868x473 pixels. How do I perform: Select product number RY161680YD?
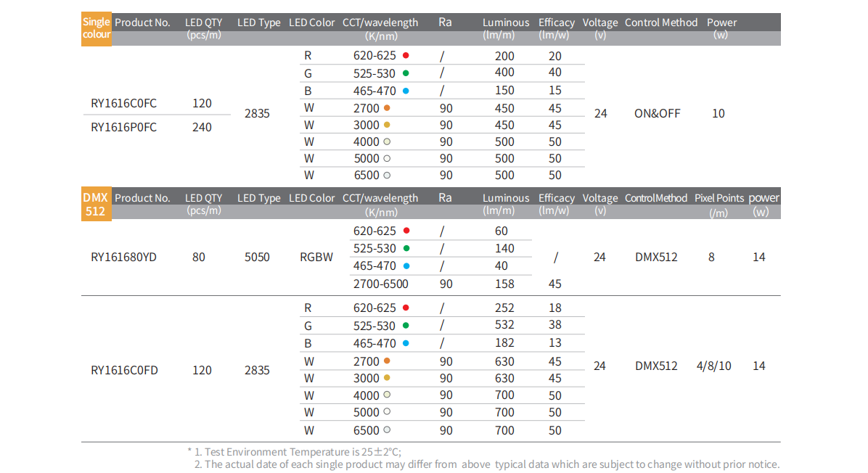[x=124, y=257]
